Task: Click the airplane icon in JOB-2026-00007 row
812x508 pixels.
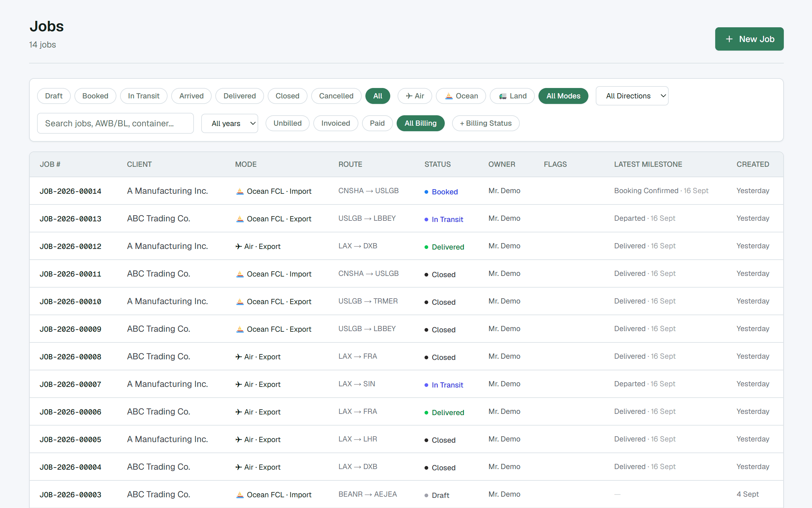Action: tap(239, 384)
